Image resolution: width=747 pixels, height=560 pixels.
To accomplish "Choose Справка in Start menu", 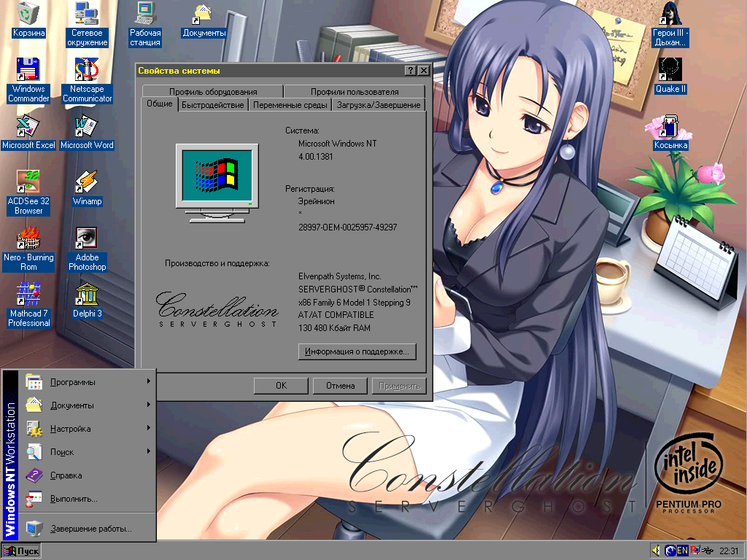I will pyautogui.click(x=88, y=475).
